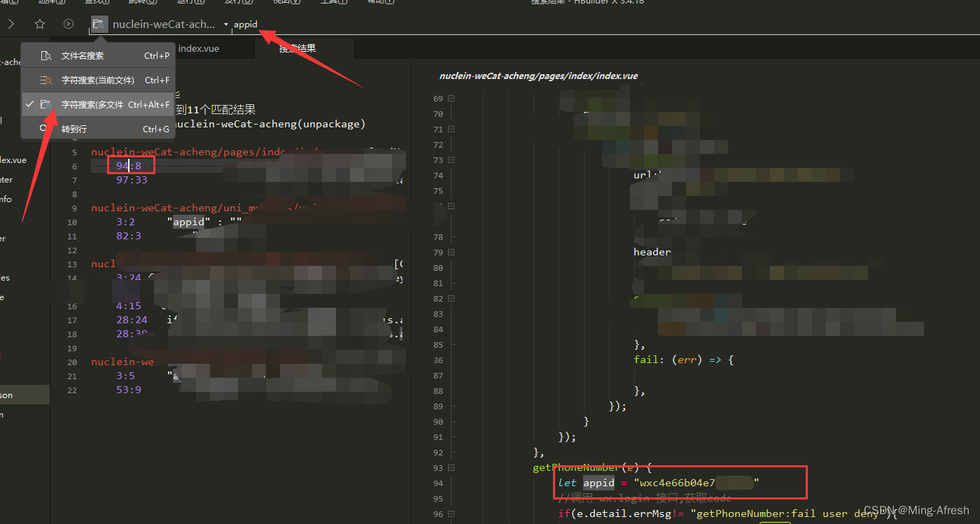
Task: Click the word header on line 79
Action: tap(652, 252)
